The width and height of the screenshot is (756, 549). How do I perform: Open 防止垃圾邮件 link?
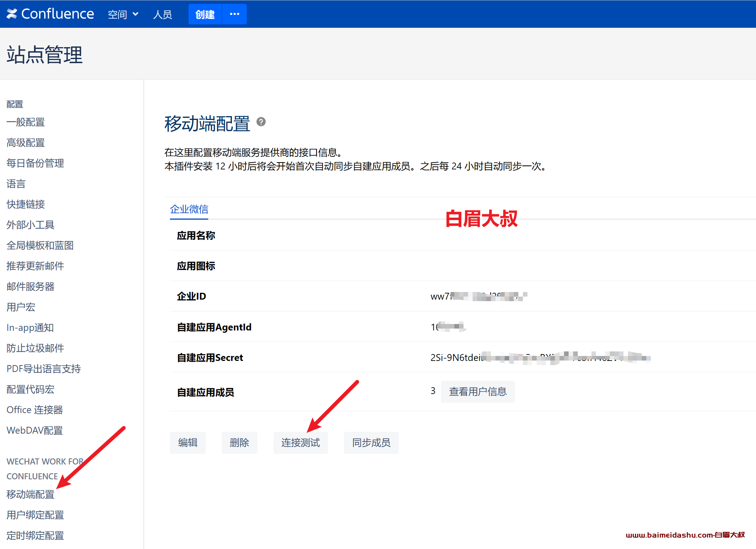coord(35,348)
